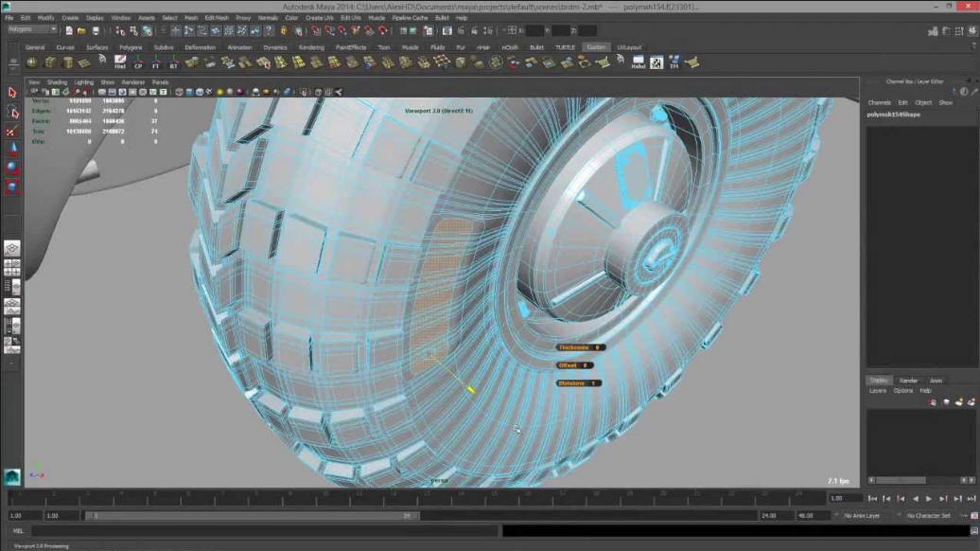Switch to the Render layer tab
Viewport: 980px width, 551px height.
pos(908,381)
